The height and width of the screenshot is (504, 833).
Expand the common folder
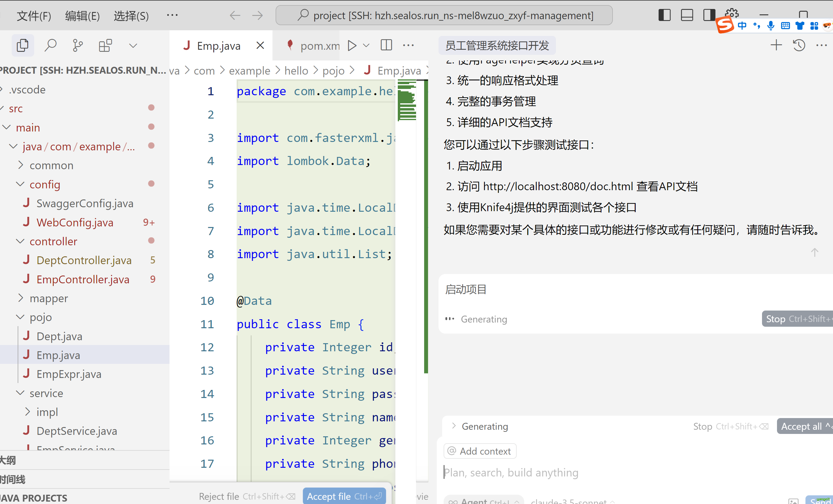click(21, 165)
